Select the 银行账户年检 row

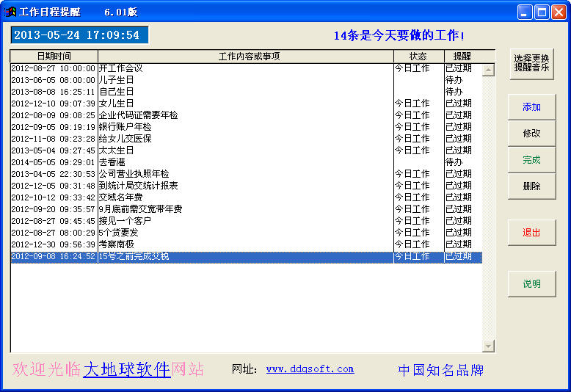[x=246, y=127]
